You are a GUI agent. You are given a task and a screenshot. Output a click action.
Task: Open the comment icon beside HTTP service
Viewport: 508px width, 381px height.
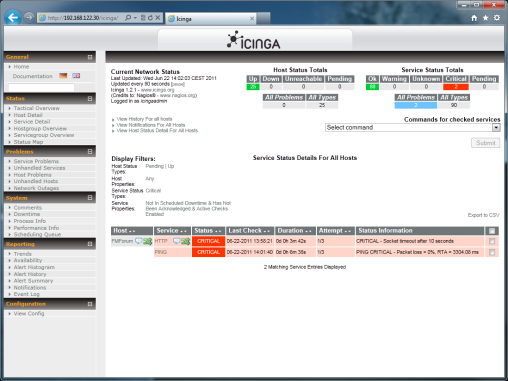click(x=177, y=241)
